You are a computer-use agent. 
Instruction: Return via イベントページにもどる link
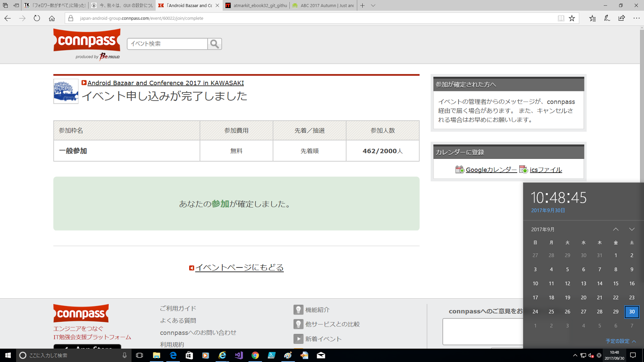[239, 267]
